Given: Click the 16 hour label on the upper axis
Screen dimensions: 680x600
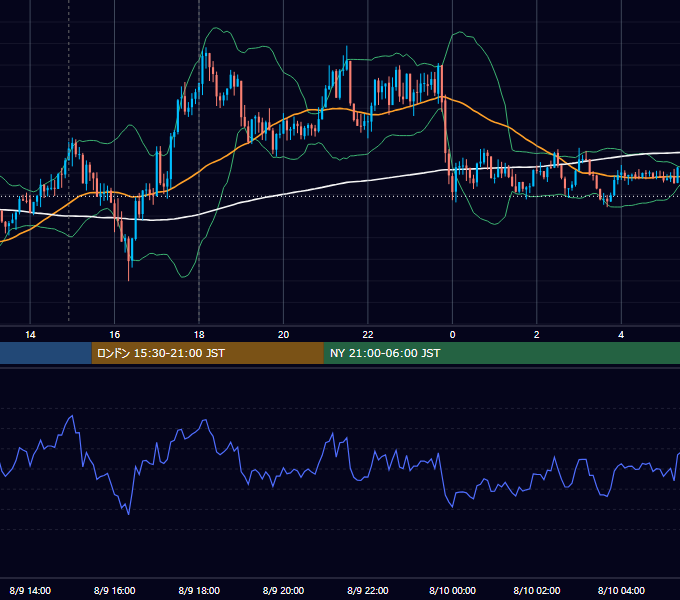Looking at the screenshot, I should point(114,335).
